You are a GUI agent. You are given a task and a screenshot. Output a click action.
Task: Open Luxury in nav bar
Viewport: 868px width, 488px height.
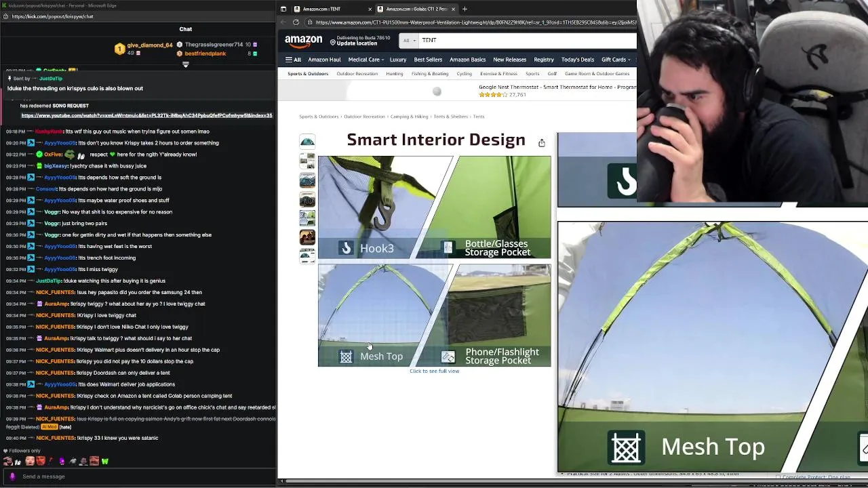(x=398, y=60)
